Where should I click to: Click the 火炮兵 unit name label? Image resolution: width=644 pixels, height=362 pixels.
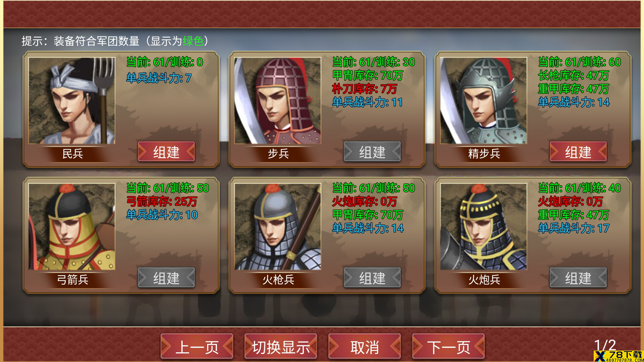[x=484, y=280]
